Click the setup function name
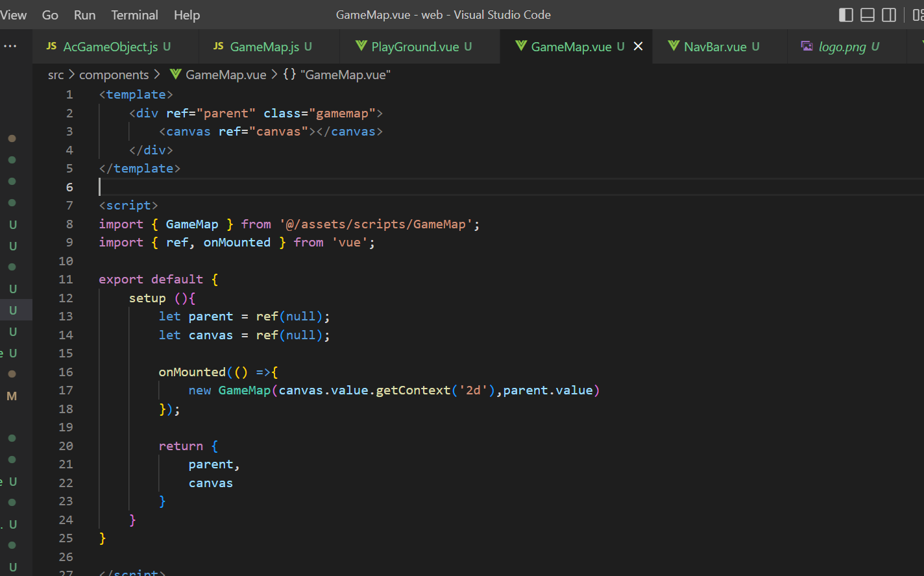This screenshot has height=576, width=924. pos(147,298)
